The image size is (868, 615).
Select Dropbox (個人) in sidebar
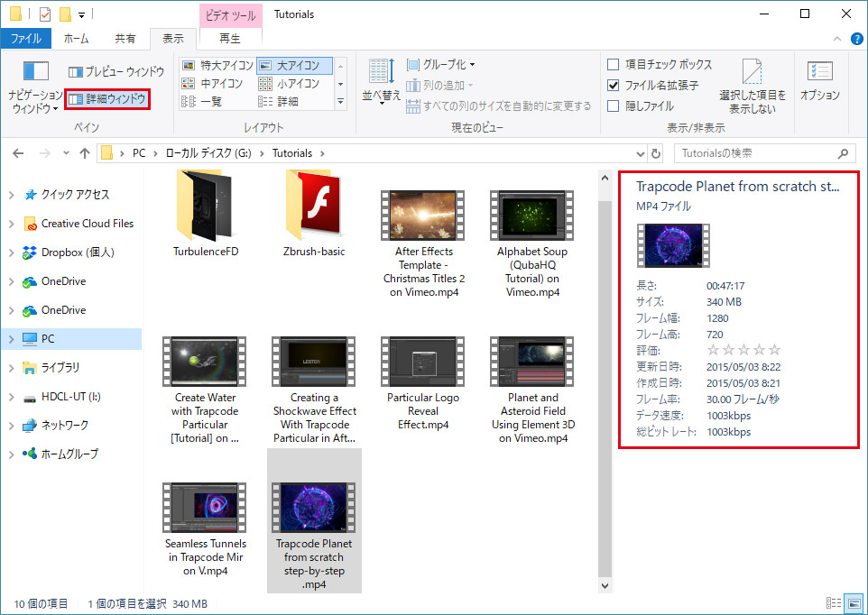(x=78, y=252)
